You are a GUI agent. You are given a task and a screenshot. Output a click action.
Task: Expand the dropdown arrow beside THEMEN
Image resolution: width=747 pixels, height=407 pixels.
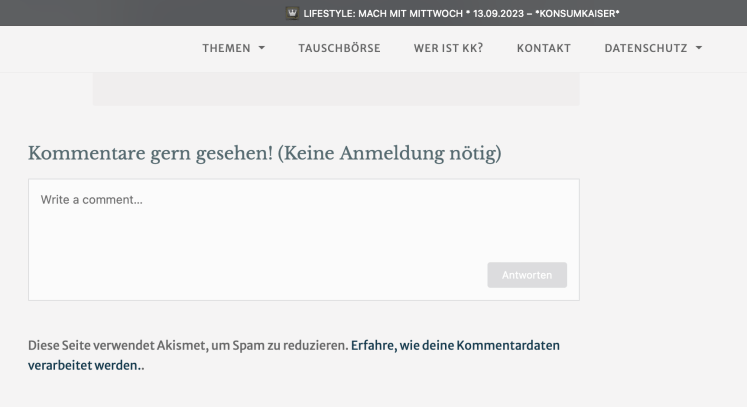(262, 48)
